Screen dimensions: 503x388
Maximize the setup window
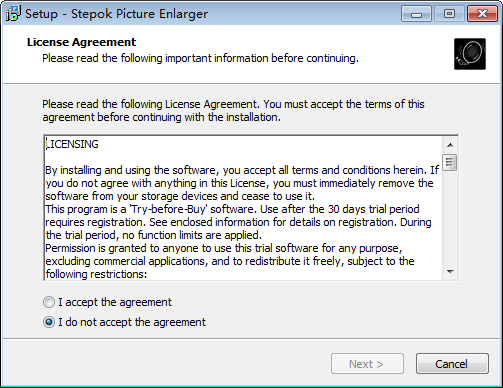[449, 14]
